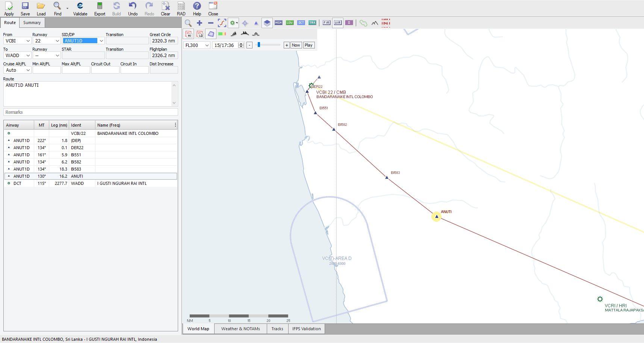Open the Load folder icon
Image resolution: width=644 pixels, height=343 pixels.
click(41, 6)
